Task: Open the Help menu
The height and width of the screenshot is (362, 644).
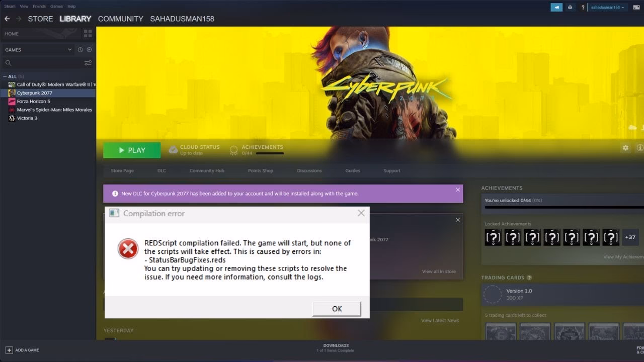Action: (71, 7)
